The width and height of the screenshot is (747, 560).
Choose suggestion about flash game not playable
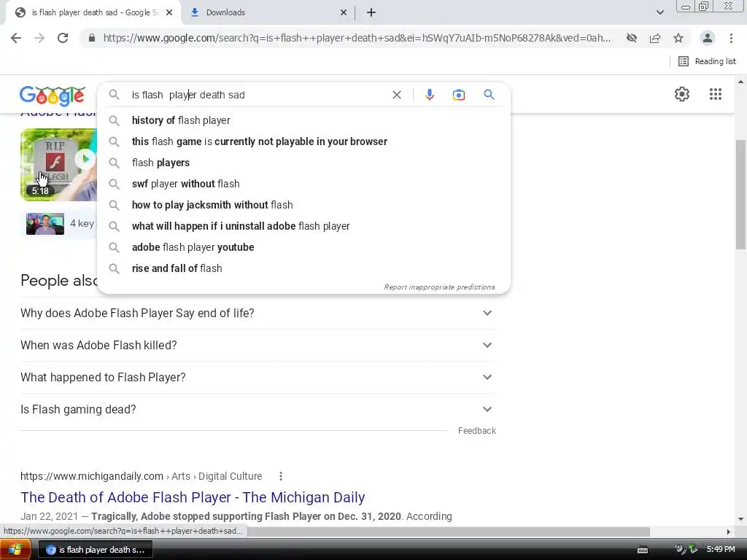[303, 141]
